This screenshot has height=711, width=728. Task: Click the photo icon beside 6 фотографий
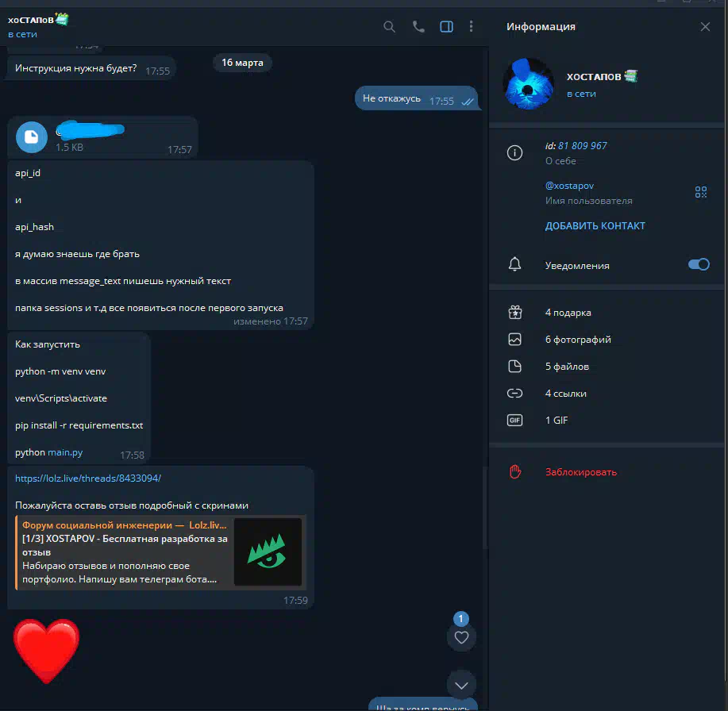click(515, 340)
